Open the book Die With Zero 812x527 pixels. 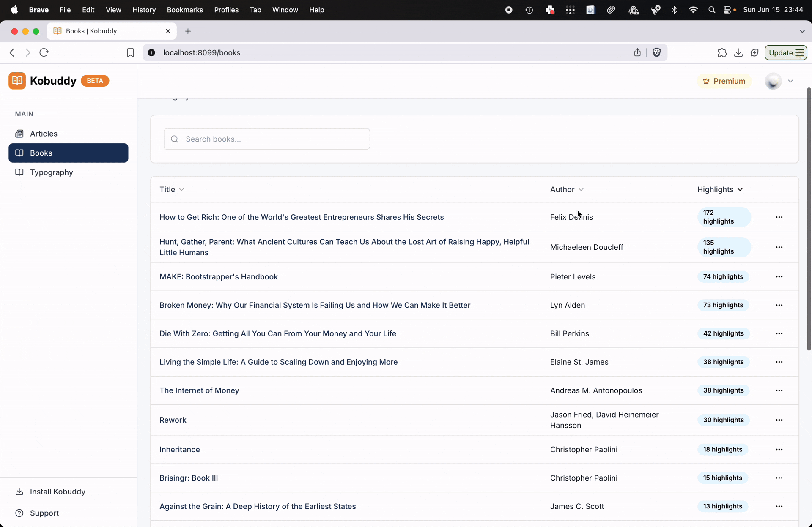277,333
